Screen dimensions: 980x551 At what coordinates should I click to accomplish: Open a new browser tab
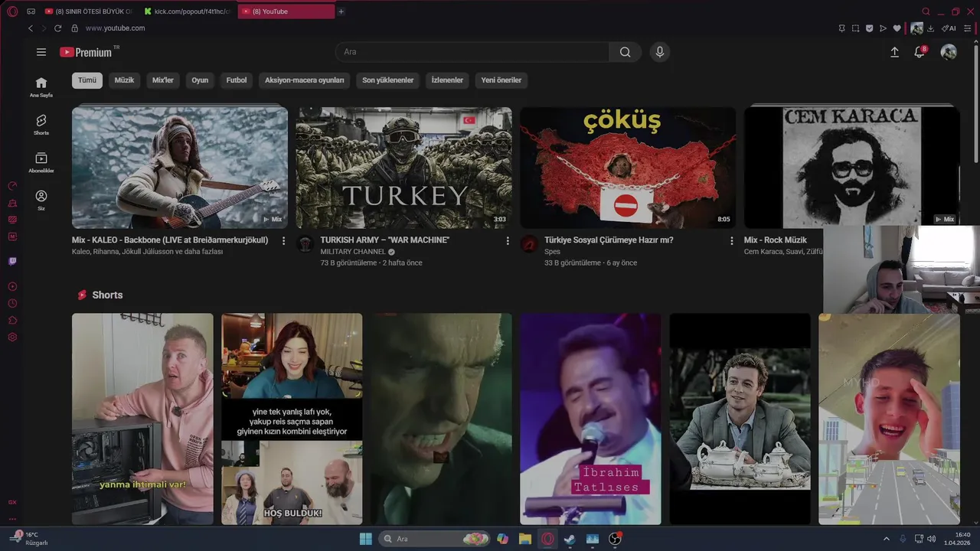coord(341,11)
